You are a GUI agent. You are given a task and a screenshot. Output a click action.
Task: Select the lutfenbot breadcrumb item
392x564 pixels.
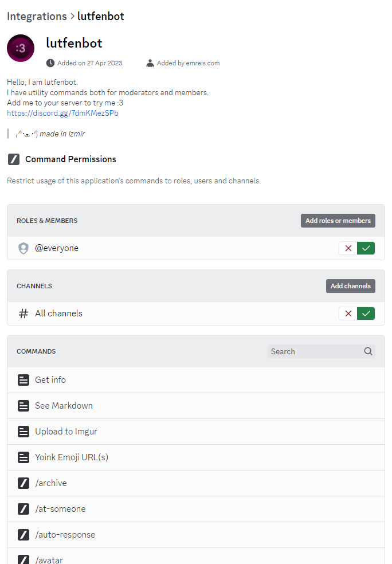pyautogui.click(x=100, y=16)
